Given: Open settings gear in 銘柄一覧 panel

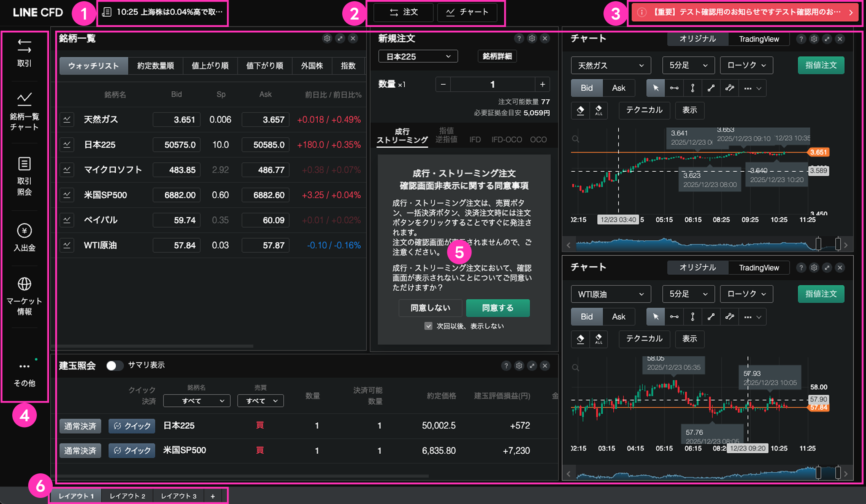Looking at the screenshot, I should [327, 38].
